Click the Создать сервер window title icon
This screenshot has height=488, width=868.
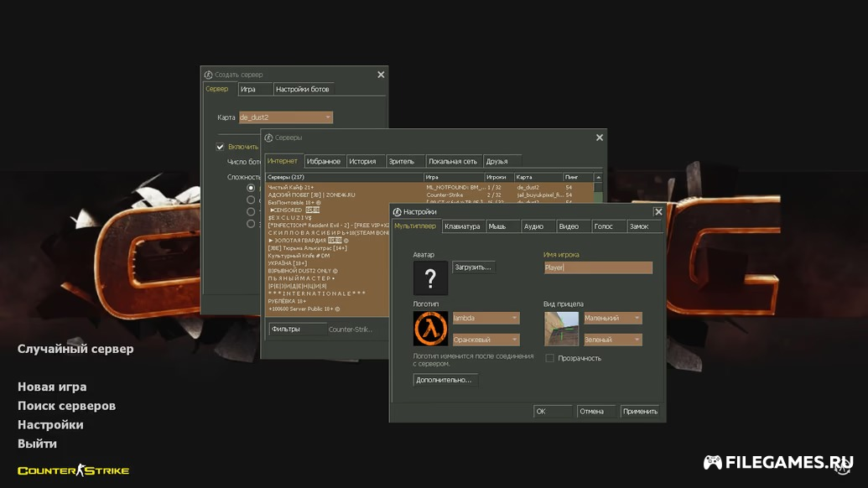pos(208,74)
